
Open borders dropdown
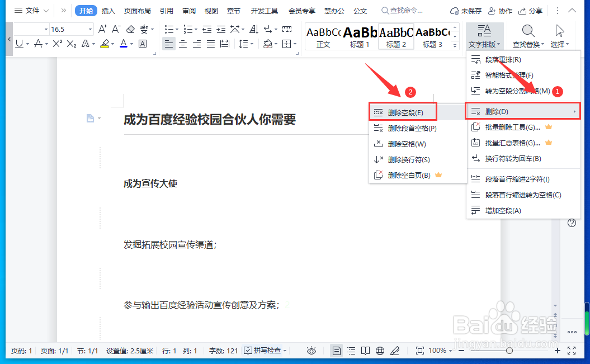coord(295,44)
